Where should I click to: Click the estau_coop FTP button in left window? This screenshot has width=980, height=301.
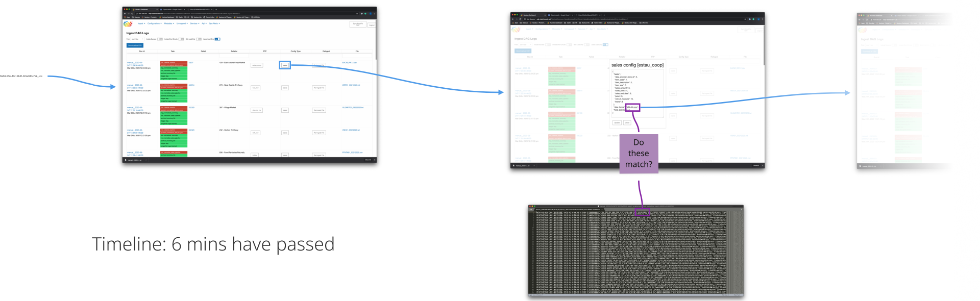coord(257,65)
